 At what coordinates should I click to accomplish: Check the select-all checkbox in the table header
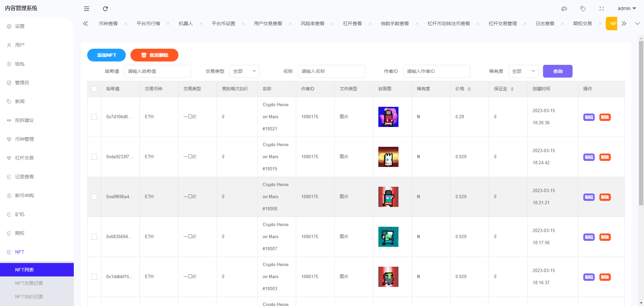(x=94, y=89)
